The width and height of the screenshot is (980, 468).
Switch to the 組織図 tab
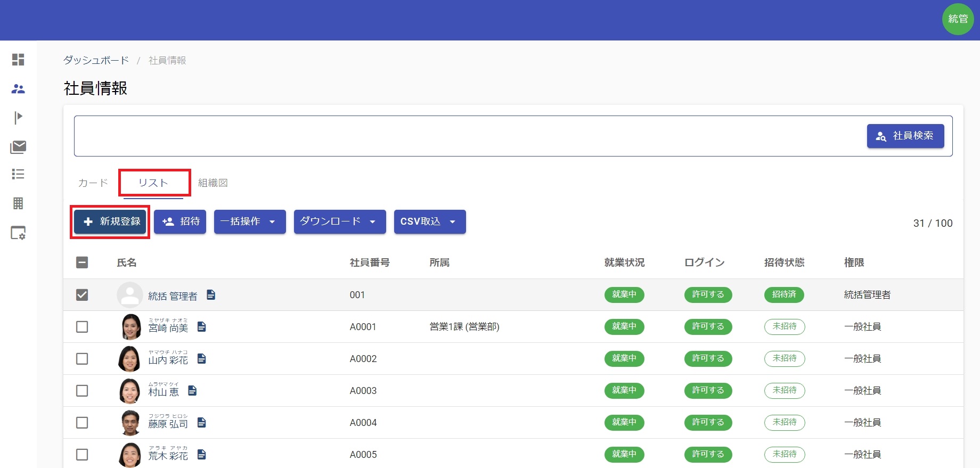pyautogui.click(x=213, y=183)
